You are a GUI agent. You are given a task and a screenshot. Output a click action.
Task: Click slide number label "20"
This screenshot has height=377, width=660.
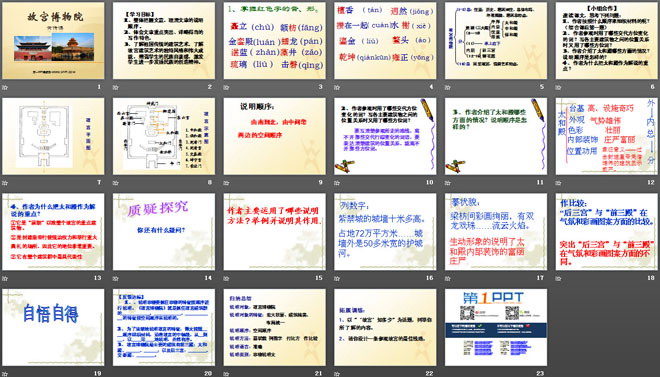tap(208, 374)
